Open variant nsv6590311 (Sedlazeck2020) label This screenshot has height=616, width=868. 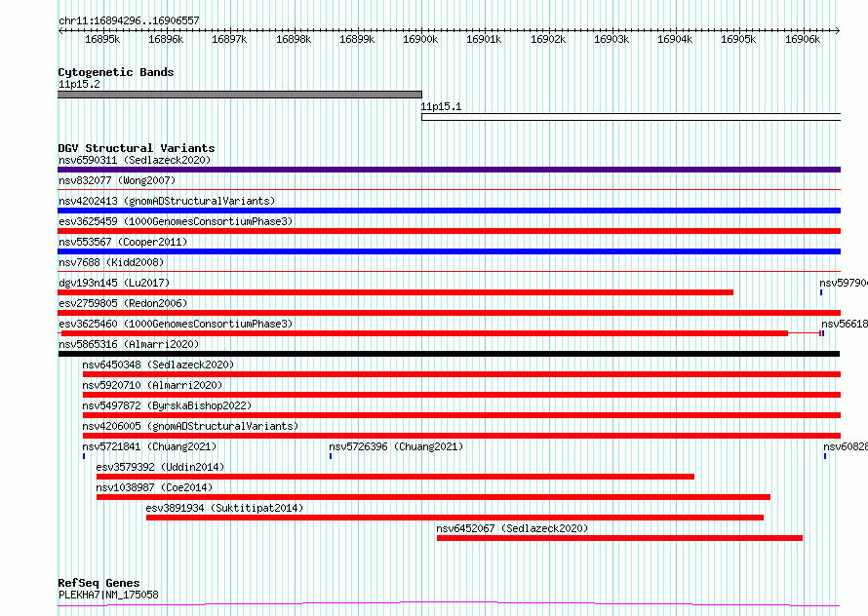[135, 160]
